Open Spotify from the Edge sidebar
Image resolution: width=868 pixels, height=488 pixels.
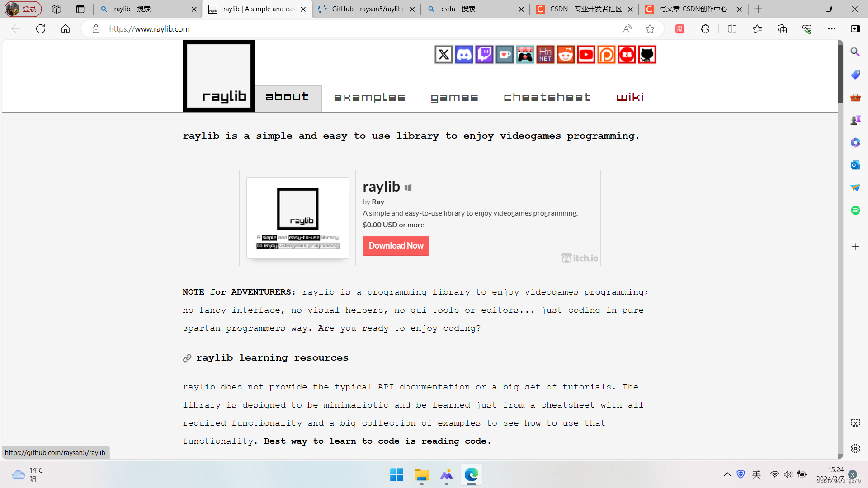pyautogui.click(x=855, y=210)
